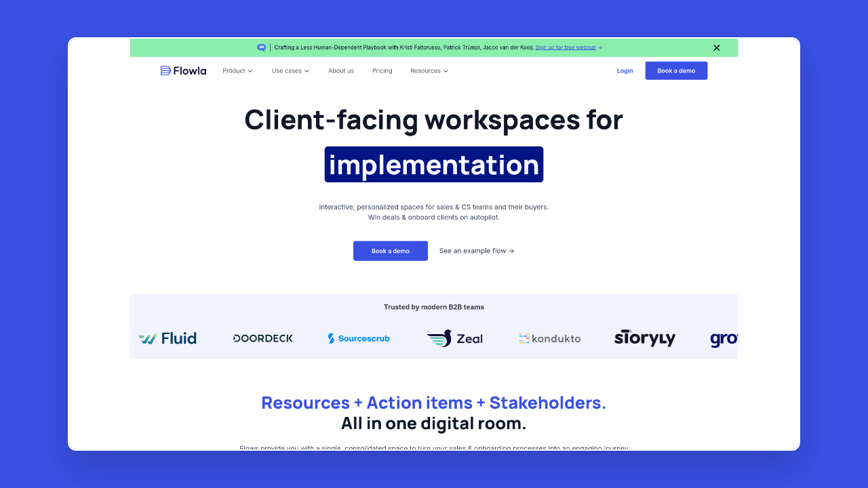The height and width of the screenshot is (488, 868).
Task: Open the Resources dropdown
Action: [429, 70]
